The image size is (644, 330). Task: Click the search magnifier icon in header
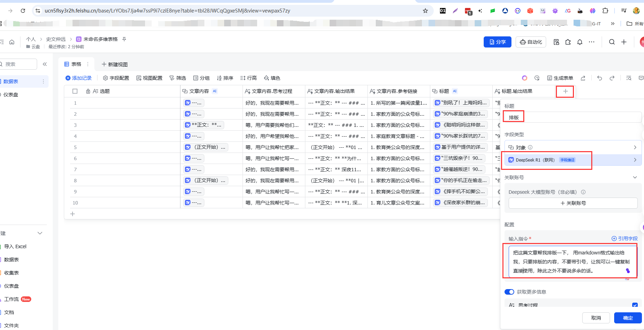pos(612,42)
